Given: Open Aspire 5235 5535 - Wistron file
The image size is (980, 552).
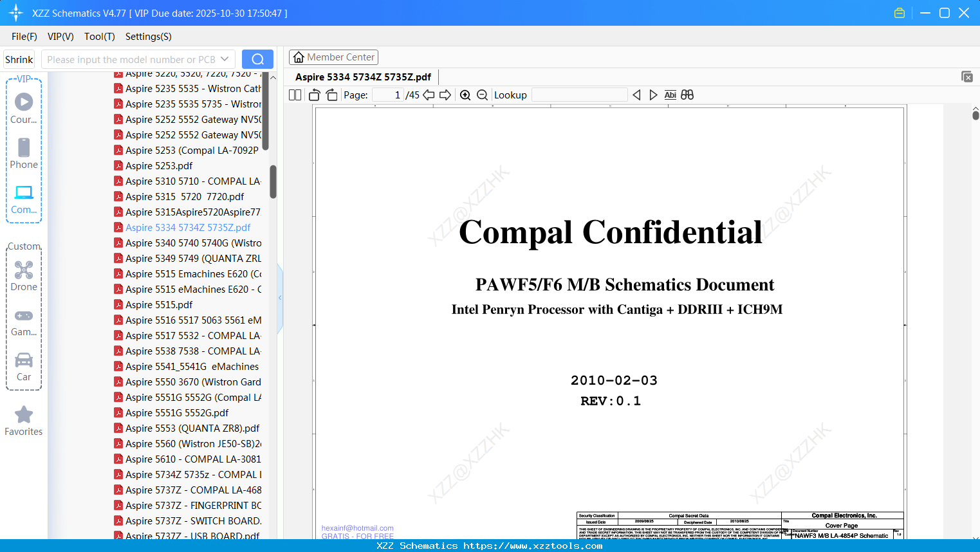Looking at the screenshot, I should (x=188, y=89).
